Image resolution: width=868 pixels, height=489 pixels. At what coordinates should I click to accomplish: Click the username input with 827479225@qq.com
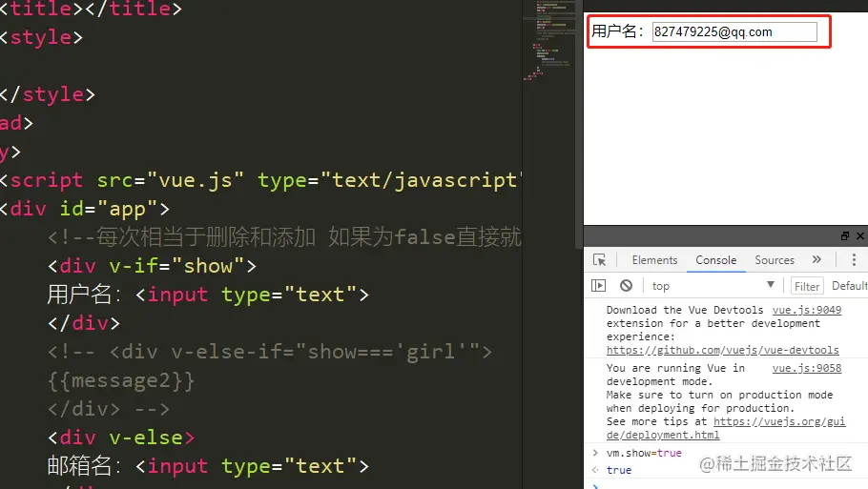(734, 31)
